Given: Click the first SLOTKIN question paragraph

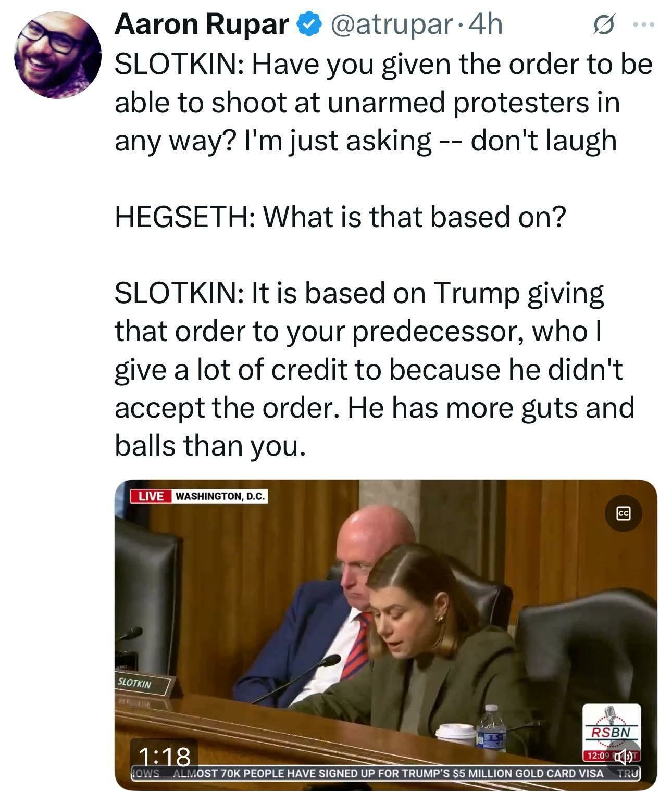Looking at the screenshot, I should [x=383, y=102].
